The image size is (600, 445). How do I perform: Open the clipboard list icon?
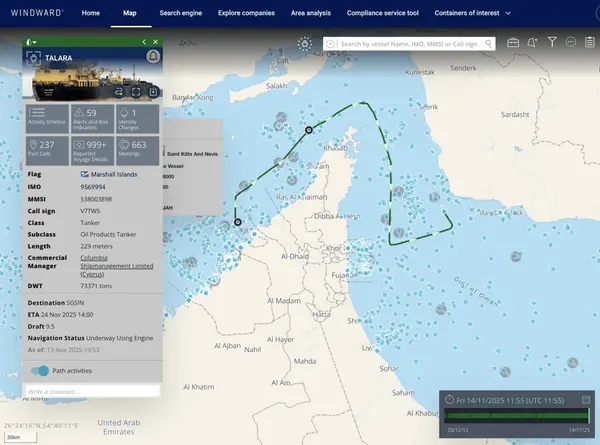point(589,43)
